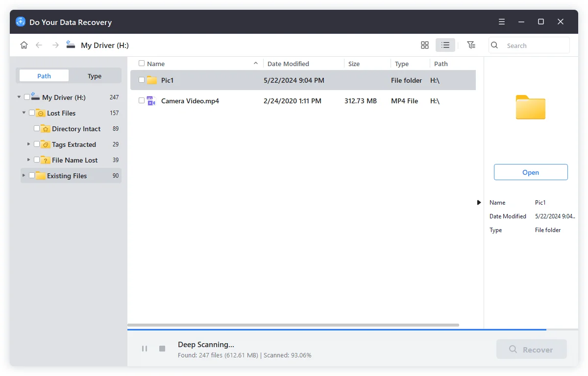Collapse the My Driver (H:) tree node
Screen dimensions: 588x376
[19, 97]
